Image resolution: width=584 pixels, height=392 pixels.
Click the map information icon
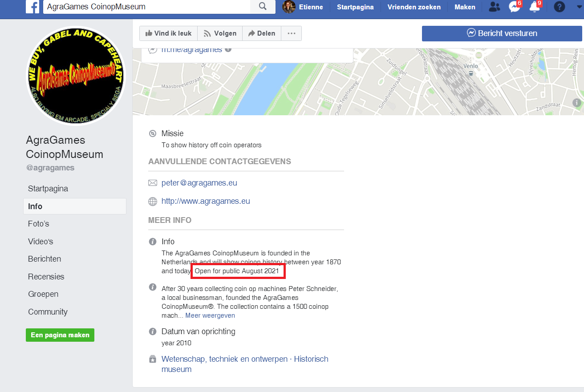click(577, 103)
